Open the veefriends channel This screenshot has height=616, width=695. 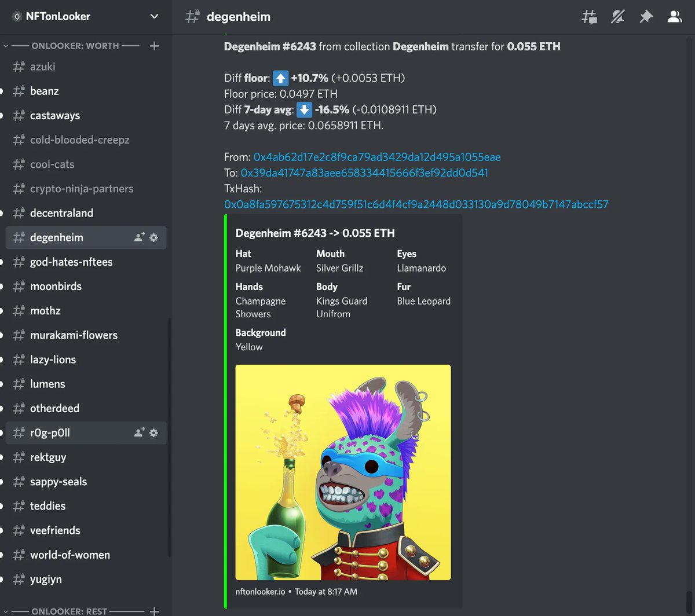coord(86,530)
